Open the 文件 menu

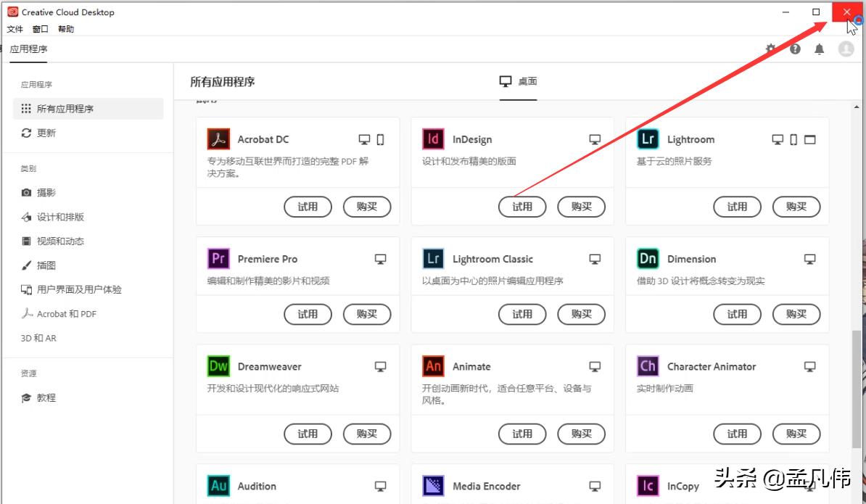click(15, 29)
